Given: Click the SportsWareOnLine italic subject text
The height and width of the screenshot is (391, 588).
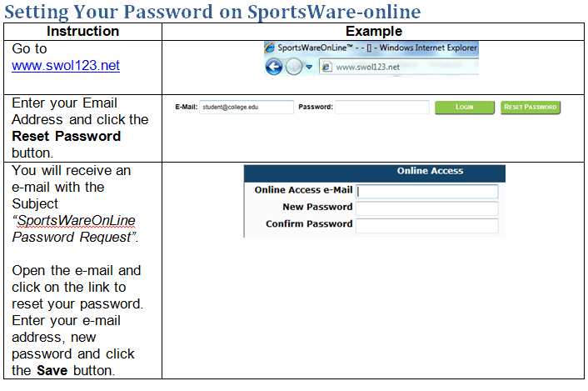Looking at the screenshot, I should click(x=76, y=220).
